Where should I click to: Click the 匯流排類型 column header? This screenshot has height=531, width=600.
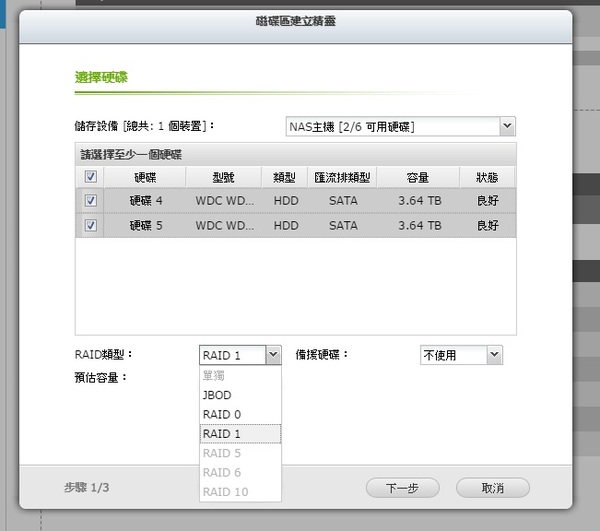pyautogui.click(x=343, y=177)
